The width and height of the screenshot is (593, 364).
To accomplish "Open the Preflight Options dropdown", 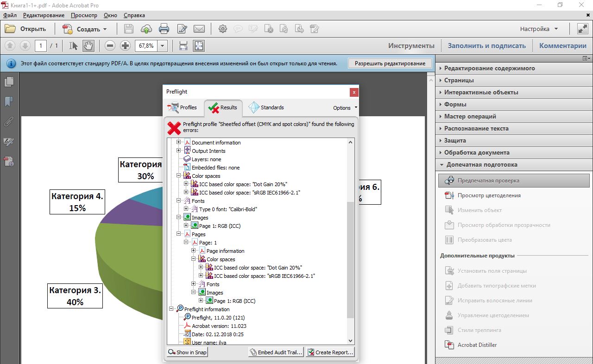I will tap(345, 108).
